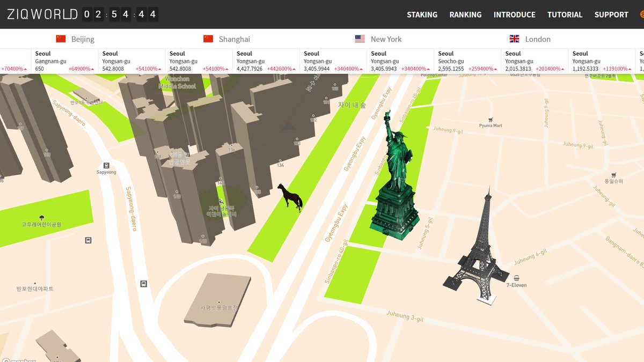Switch to the New York city tab

378,39
